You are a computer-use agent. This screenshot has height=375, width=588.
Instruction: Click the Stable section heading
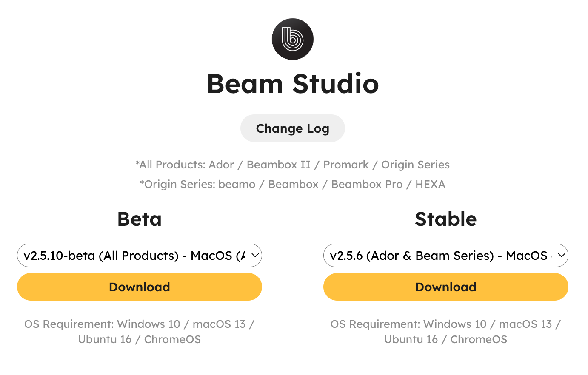coord(446,219)
